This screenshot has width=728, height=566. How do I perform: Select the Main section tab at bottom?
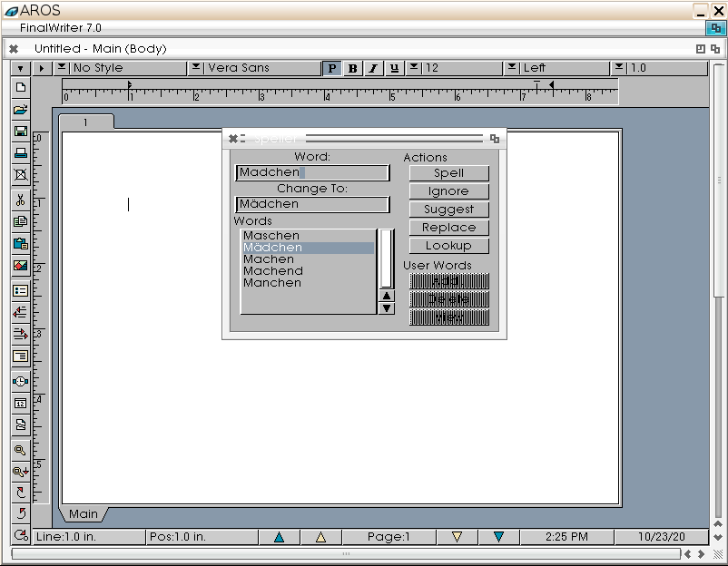[84, 514]
